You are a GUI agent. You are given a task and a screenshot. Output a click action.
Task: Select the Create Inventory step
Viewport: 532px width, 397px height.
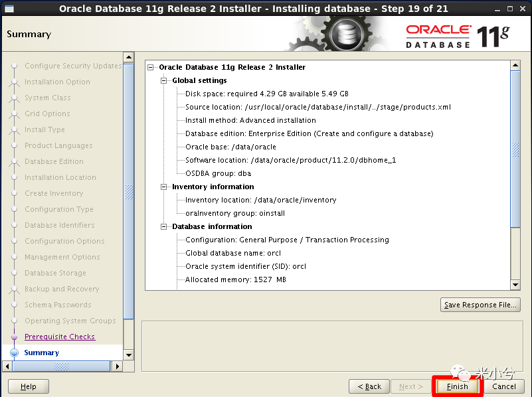coord(54,193)
